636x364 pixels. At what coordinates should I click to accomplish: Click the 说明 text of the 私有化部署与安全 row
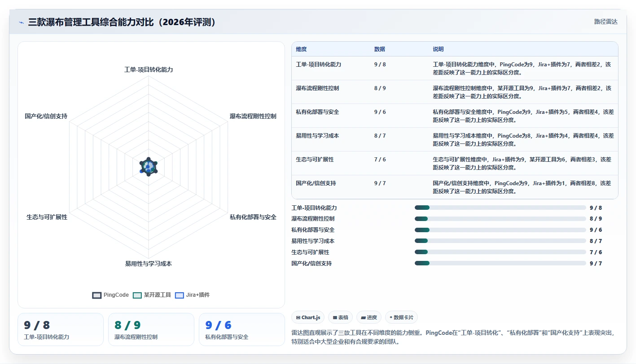coord(523,116)
